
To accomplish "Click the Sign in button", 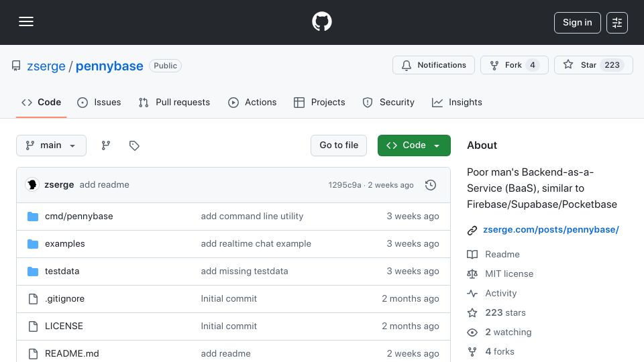I will [577, 23].
